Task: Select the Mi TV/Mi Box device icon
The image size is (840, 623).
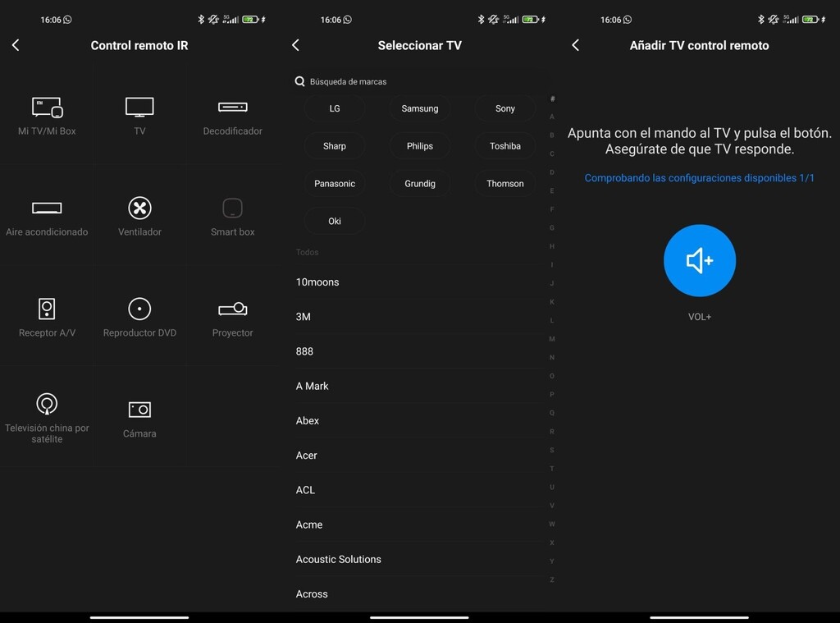Action: 47,115
